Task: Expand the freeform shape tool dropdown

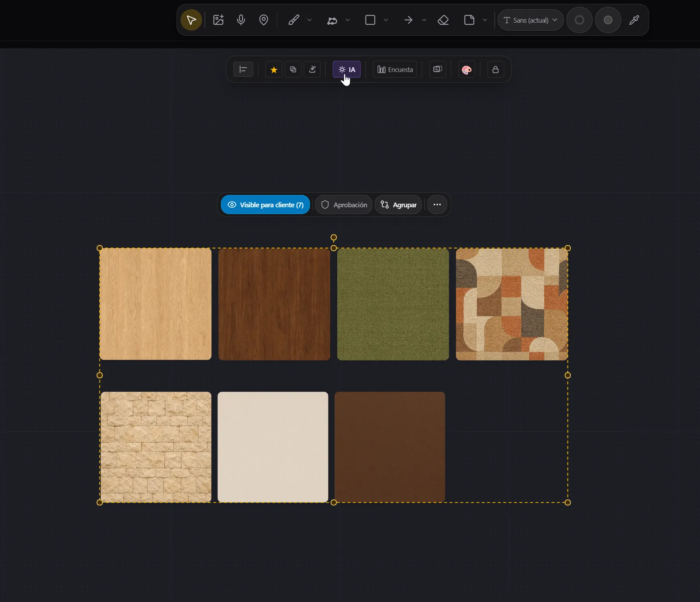Action: pyautogui.click(x=348, y=20)
